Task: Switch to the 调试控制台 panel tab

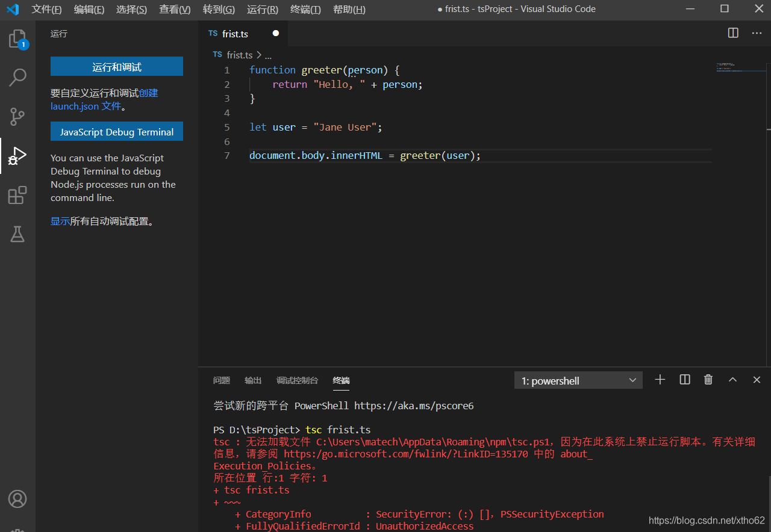Action: 297,380
